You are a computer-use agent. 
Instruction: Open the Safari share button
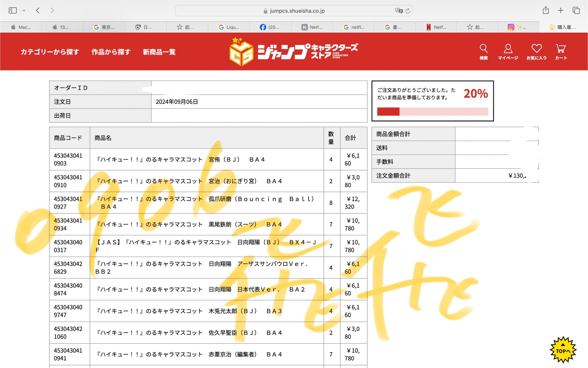pyautogui.click(x=545, y=10)
